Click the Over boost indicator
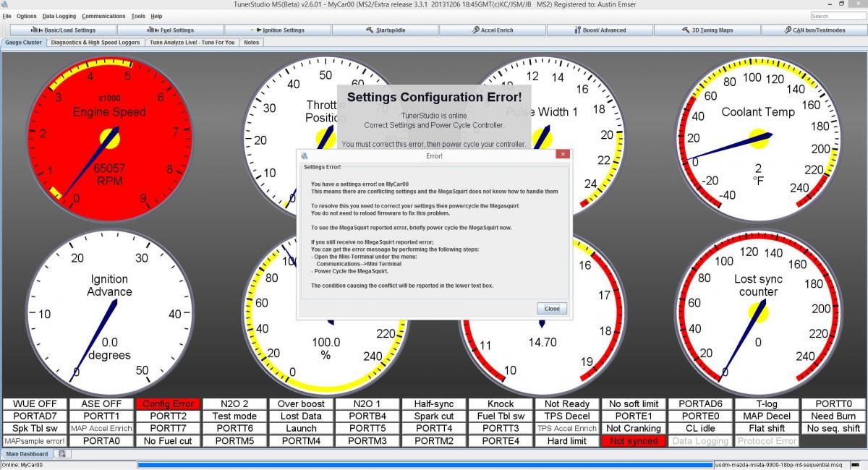 point(301,404)
